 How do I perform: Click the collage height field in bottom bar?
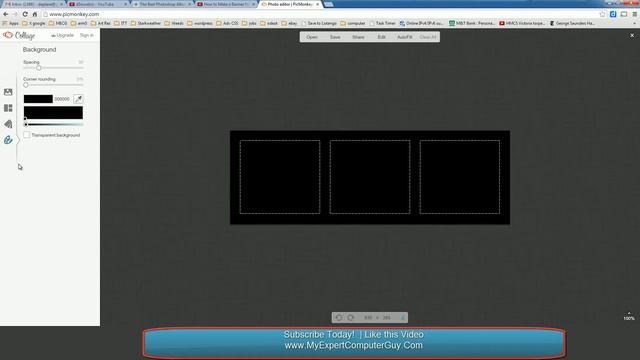(387, 318)
